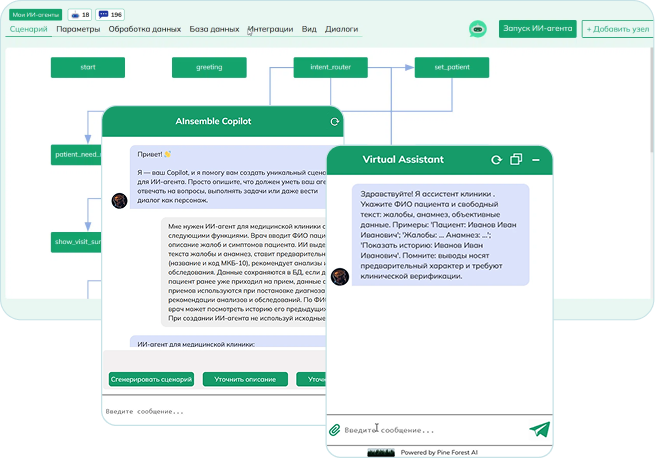Click the paperclip attachment icon
Viewport: 655px width, 458px height.
pyautogui.click(x=335, y=430)
